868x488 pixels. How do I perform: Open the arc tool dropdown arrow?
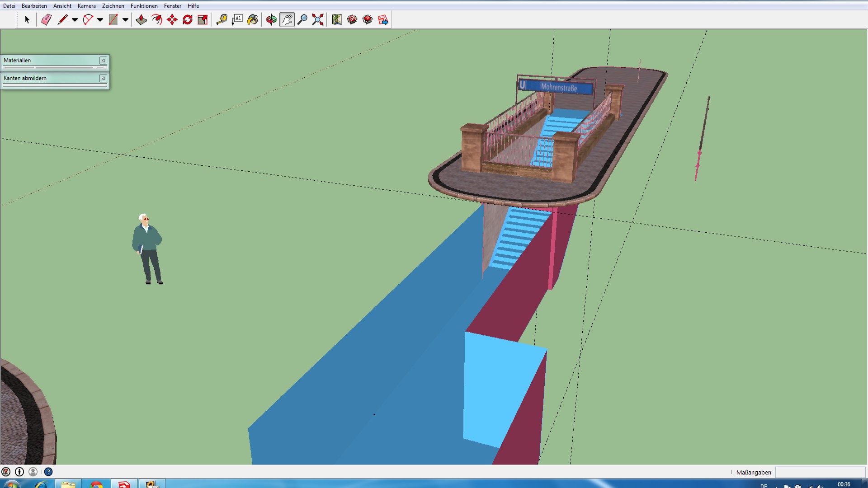(x=100, y=20)
